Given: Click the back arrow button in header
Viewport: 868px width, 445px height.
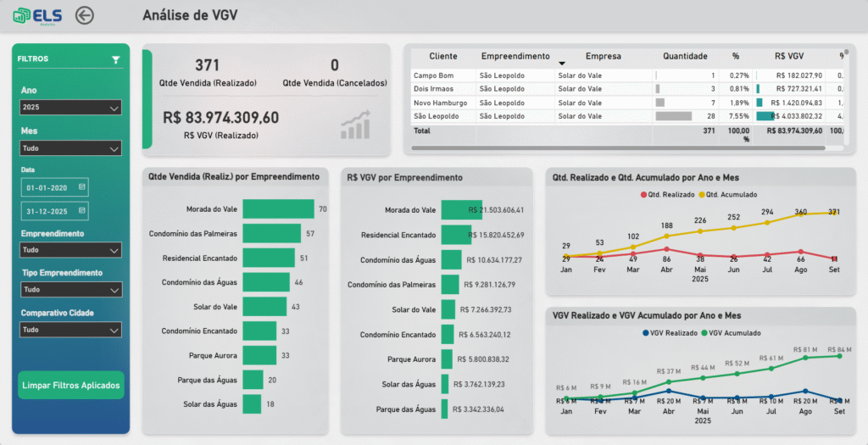Looking at the screenshot, I should coord(85,15).
